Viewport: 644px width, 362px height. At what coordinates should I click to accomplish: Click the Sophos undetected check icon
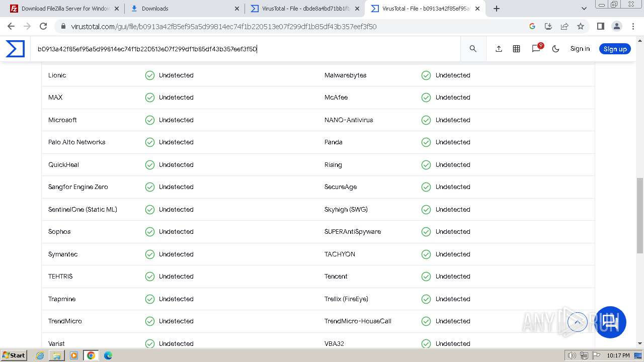tap(150, 232)
